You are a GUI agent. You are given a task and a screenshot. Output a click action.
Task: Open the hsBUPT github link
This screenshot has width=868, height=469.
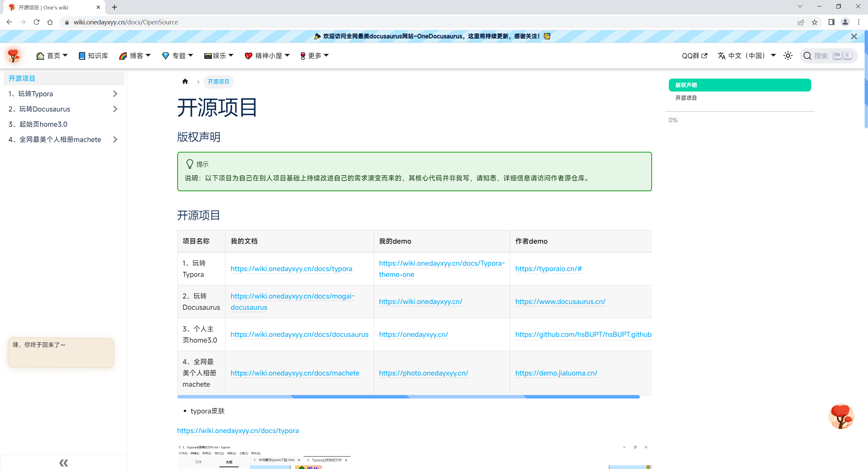[583, 334]
